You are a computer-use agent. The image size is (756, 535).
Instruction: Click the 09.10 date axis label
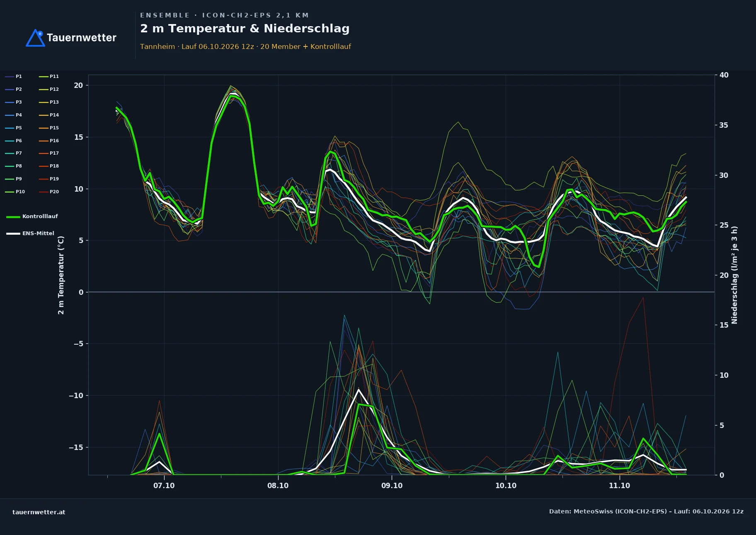click(x=392, y=486)
